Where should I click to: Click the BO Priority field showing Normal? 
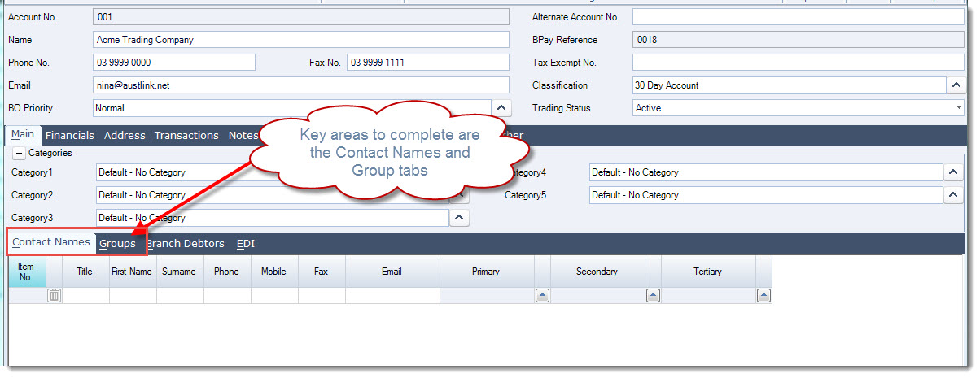292,108
